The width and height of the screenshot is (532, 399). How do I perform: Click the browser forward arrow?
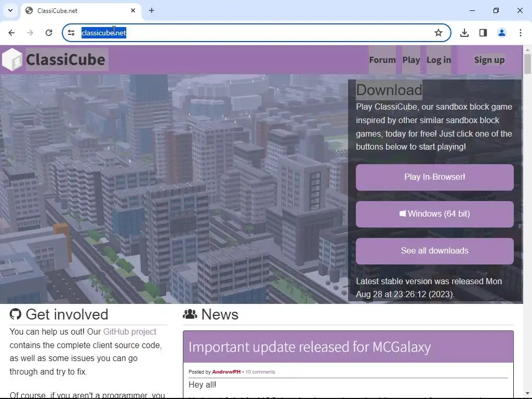[x=30, y=33]
